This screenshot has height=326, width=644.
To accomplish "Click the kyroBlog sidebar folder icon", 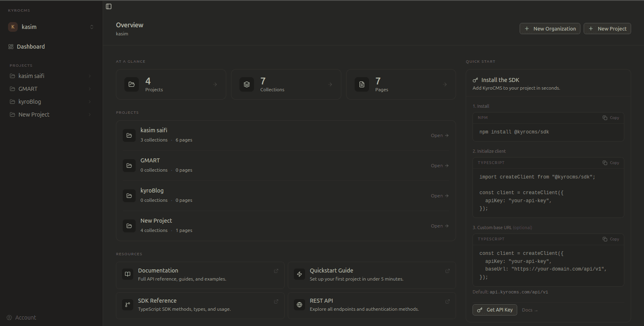I will coord(12,102).
